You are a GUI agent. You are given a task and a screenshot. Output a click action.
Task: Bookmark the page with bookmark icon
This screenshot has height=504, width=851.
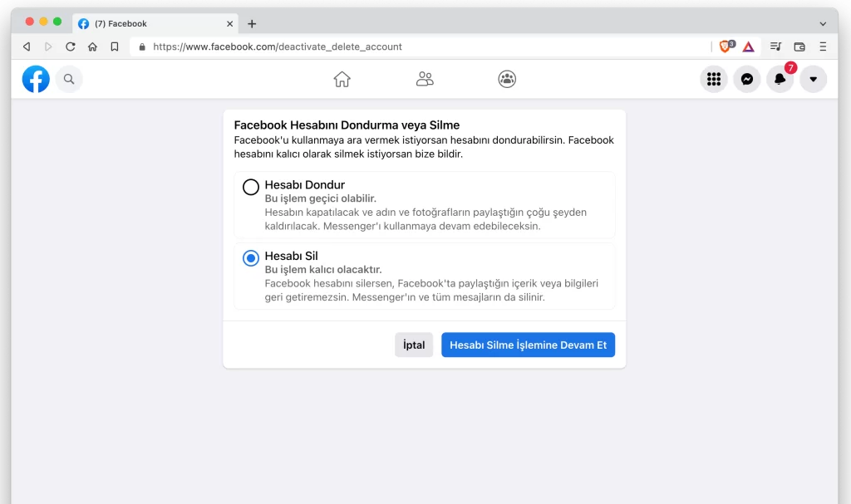[115, 46]
